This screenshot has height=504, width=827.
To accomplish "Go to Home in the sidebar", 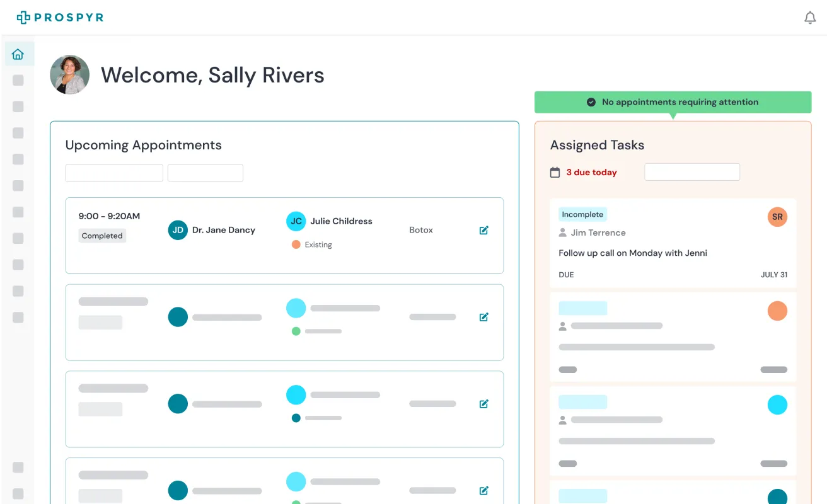I will click(x=18, y=54).
